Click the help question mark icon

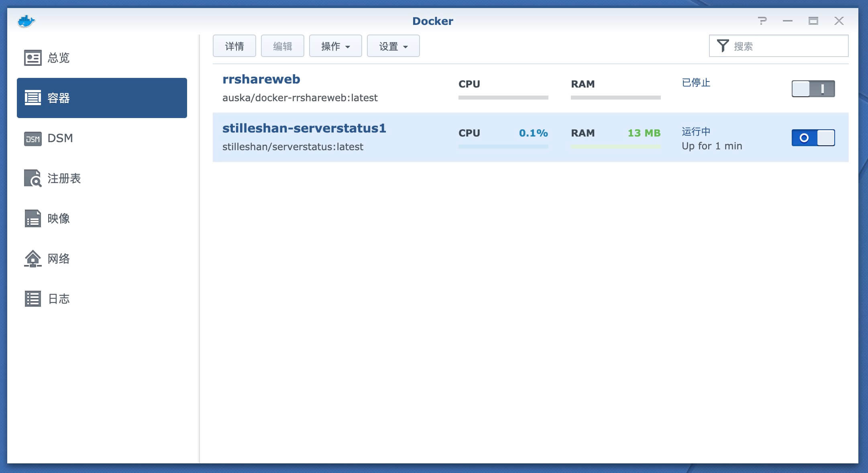762,21
